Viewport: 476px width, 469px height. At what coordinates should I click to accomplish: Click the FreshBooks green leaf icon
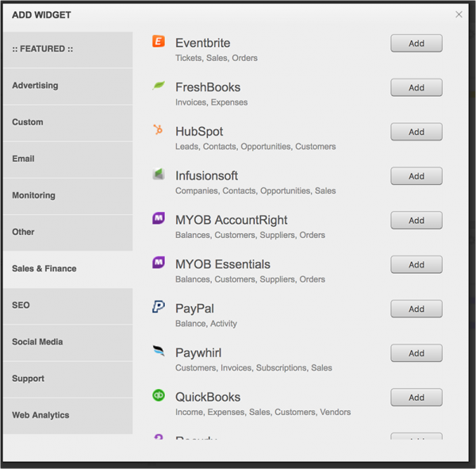coord(159,86)
